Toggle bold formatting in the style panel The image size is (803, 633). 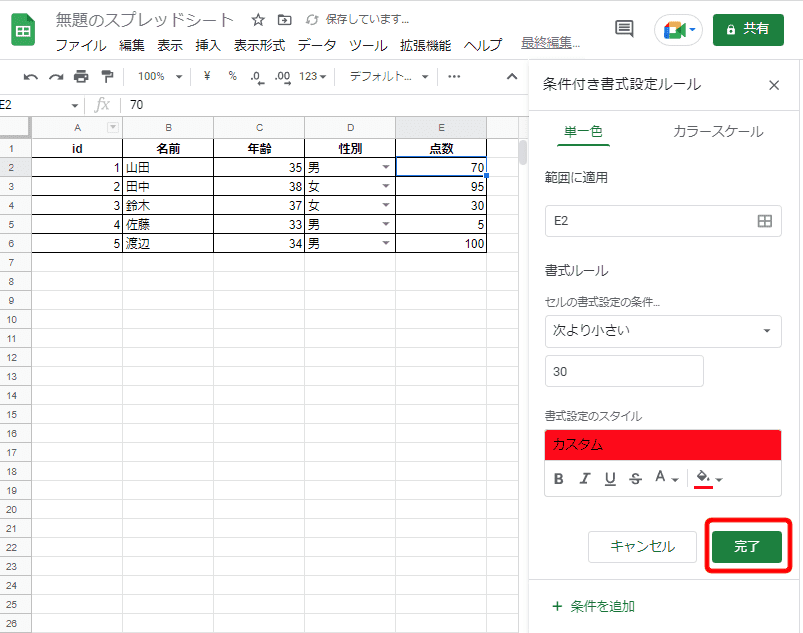(x=557, y=479)
